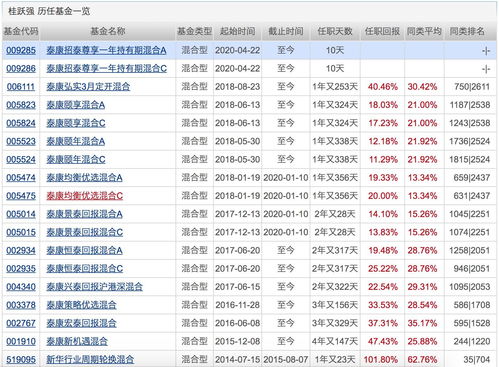This screenshot has height=367, width=499.
Task: Select tenure cell 4年又147天
Action: click(335, 342)
